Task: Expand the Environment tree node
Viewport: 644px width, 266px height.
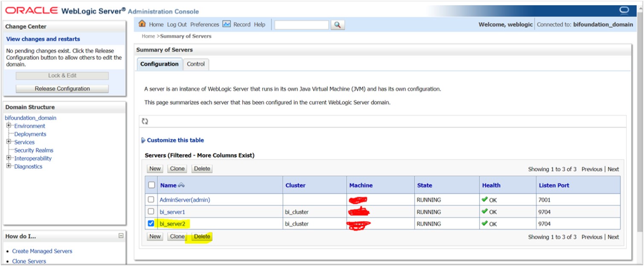Action: pos(9,126)
